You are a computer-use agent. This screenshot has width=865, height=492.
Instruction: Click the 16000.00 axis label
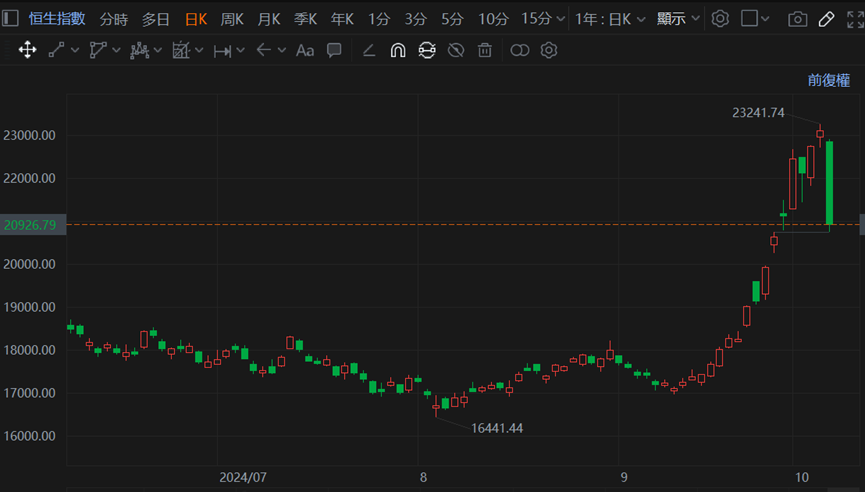[x=29, y=436]
